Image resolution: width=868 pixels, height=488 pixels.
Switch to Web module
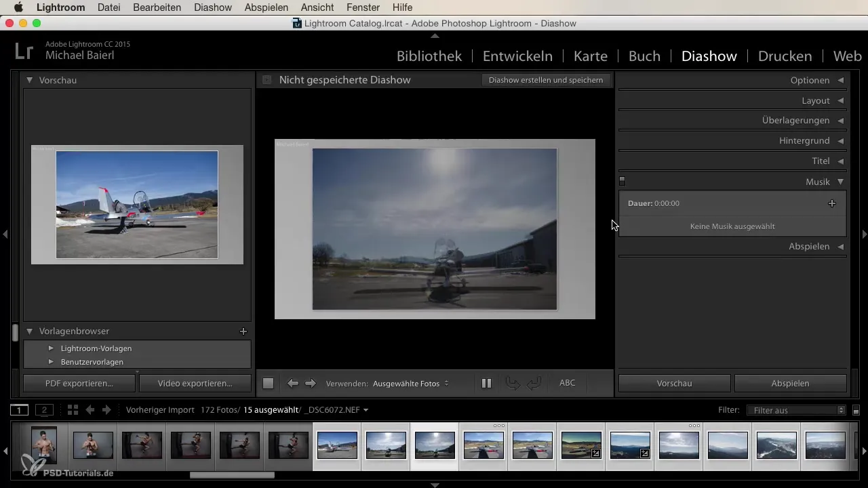click(x=847, y=56)
